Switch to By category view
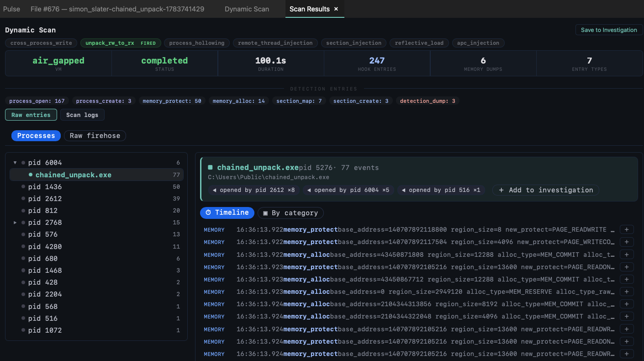The width and height of the screenshot is (644, 361). pyautogui.click(x=290, y=213)
